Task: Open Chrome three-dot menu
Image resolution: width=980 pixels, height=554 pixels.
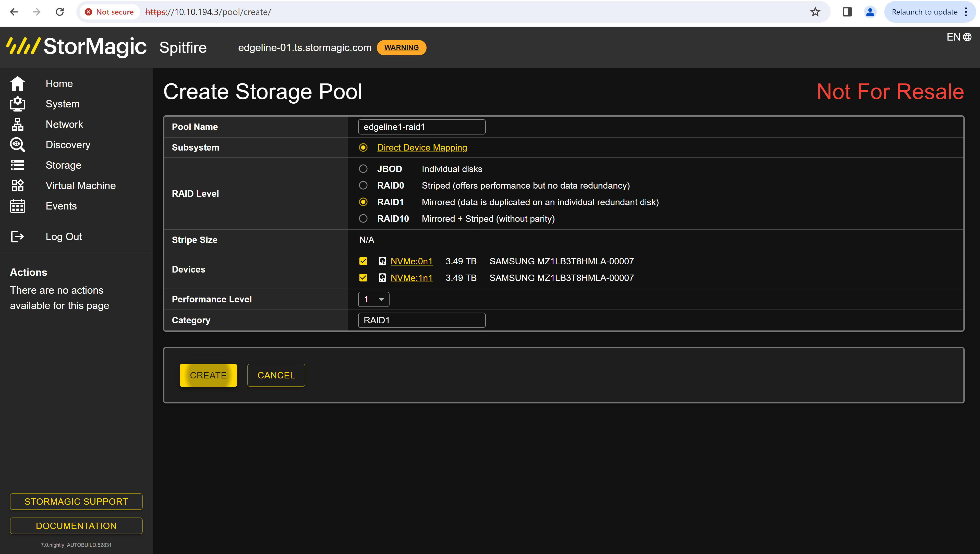Action: 966,12
